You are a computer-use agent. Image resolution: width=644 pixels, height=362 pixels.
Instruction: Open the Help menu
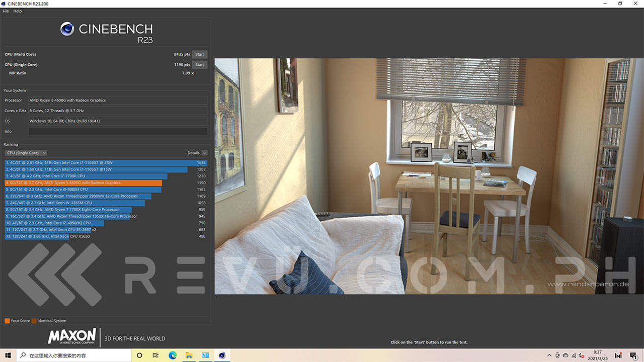pos(18,11)
